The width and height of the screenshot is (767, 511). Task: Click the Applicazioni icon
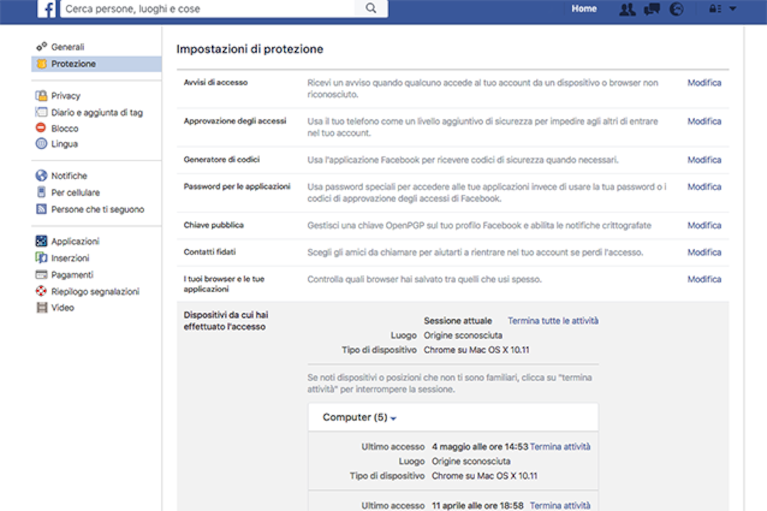pyautogui.click(x=42, y=241)
